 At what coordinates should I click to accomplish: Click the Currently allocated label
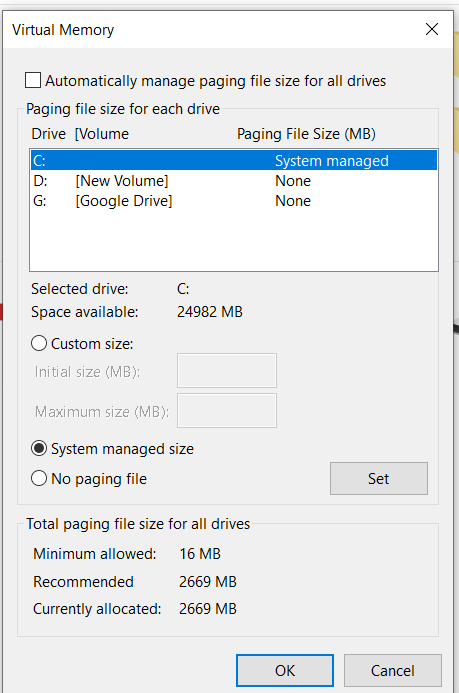97,609
